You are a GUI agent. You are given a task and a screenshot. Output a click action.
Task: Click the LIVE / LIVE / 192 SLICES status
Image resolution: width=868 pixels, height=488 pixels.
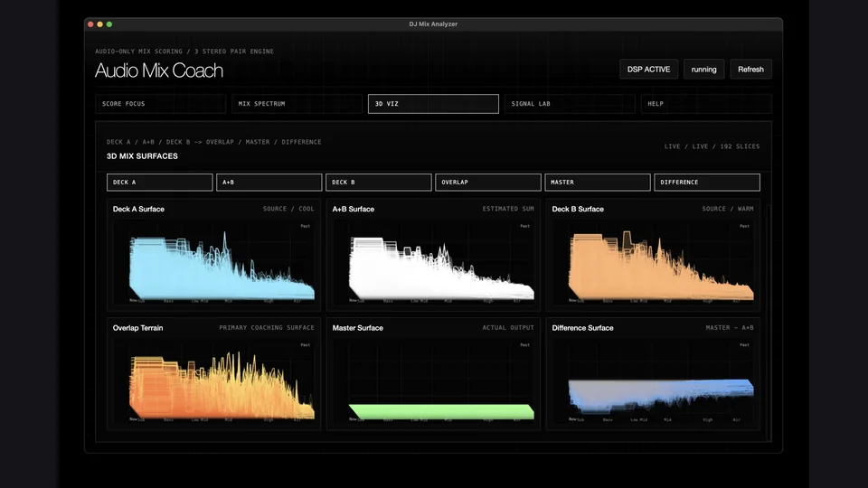(712, 146)
